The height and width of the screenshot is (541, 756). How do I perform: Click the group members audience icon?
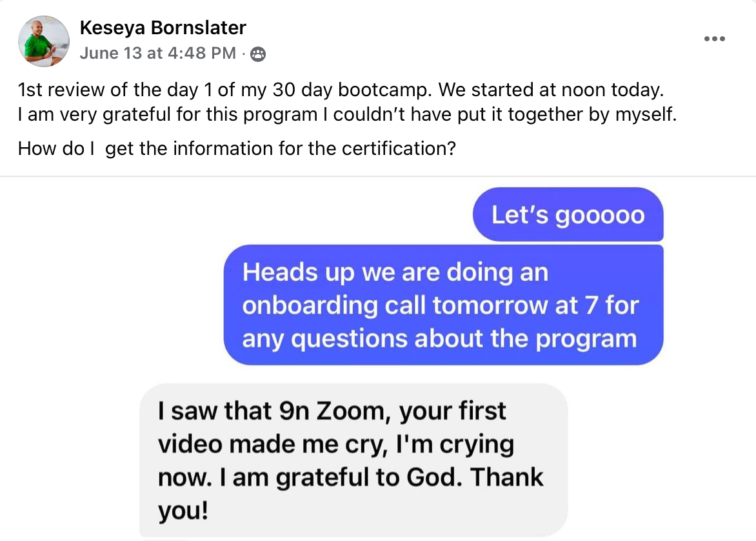click(x=257, y=54)
